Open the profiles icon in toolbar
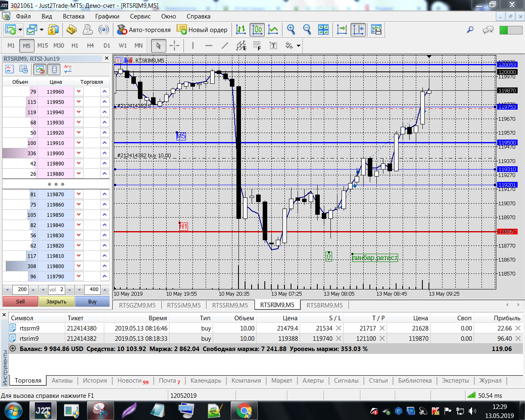525x420 pixels. (32, 30)
